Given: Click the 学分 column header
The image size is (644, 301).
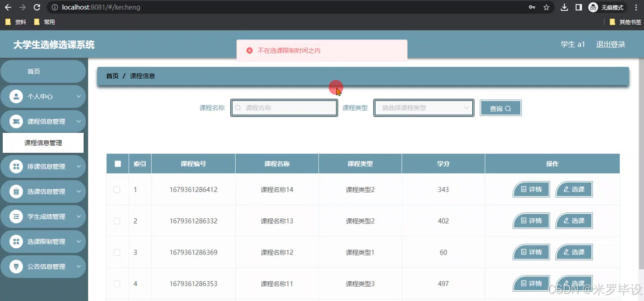Looking at the screenshot, I should point(443,164).
